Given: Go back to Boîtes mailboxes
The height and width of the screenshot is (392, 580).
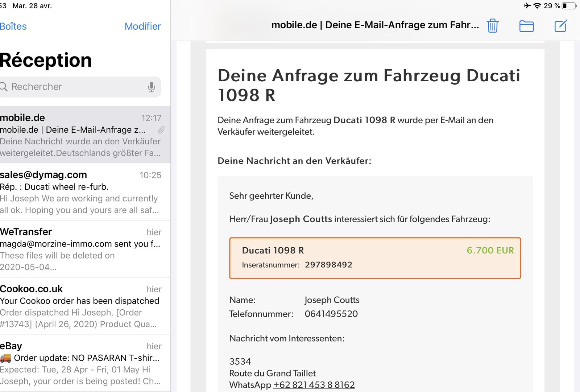Looking at the screenshot, I should click(13, 26).
